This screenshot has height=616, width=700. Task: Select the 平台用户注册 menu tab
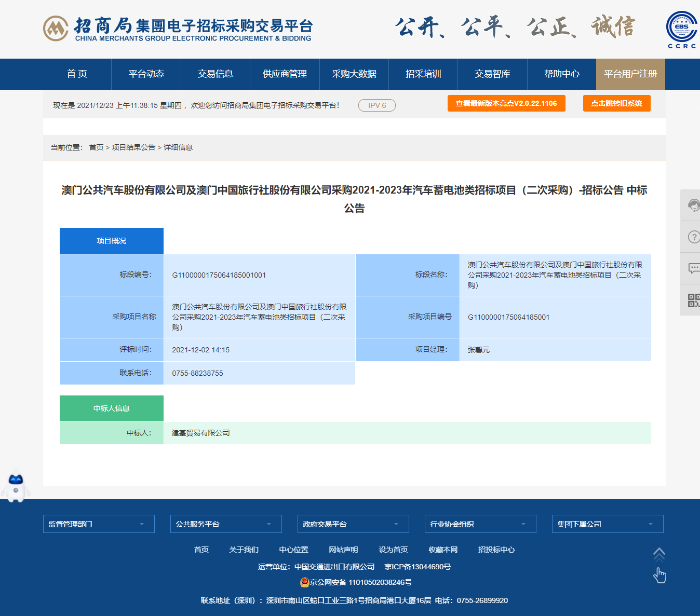tap(630, 74)
